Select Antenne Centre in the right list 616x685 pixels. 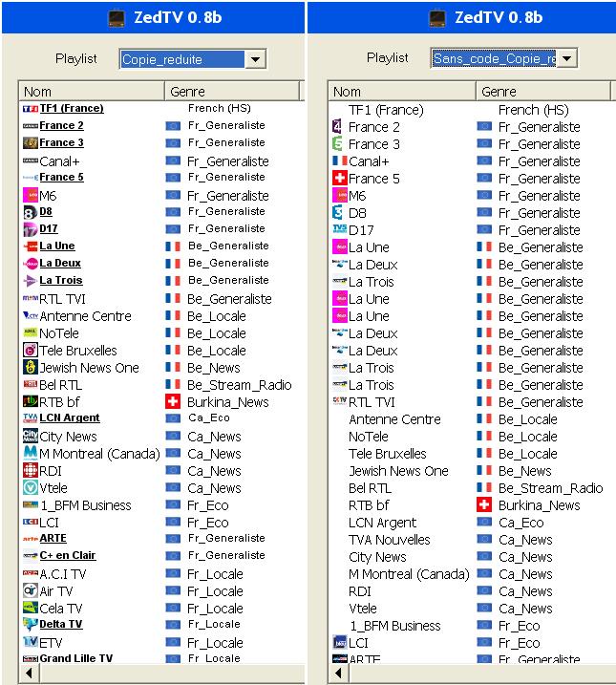tap(394, 419)
